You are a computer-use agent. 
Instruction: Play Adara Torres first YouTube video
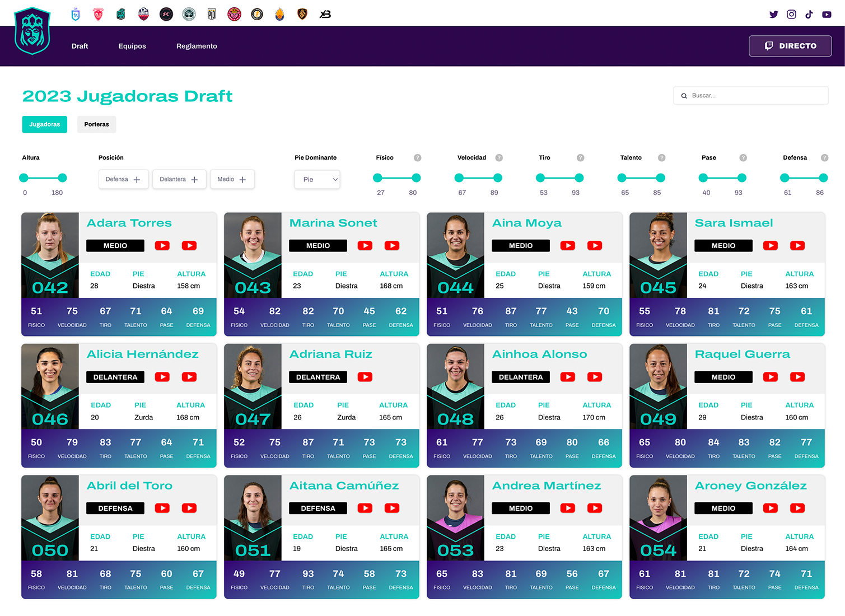(x=162, y=245)
